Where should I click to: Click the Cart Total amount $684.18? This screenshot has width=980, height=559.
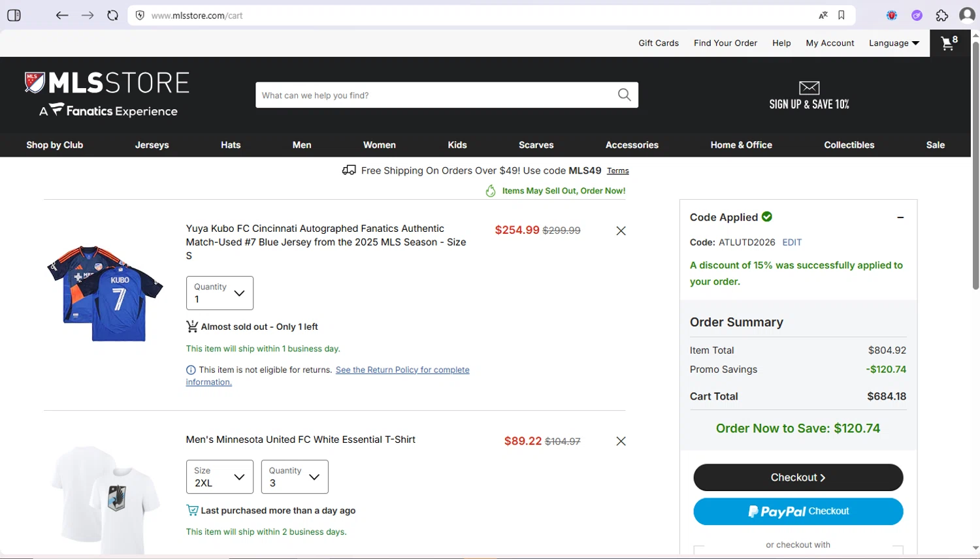[x=887, y=396]
